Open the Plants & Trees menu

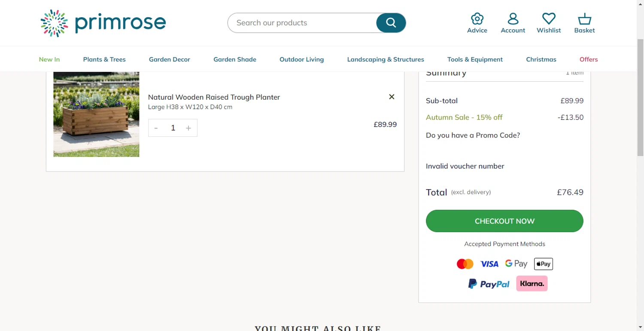pyautogui.click(x=104, y=59)
